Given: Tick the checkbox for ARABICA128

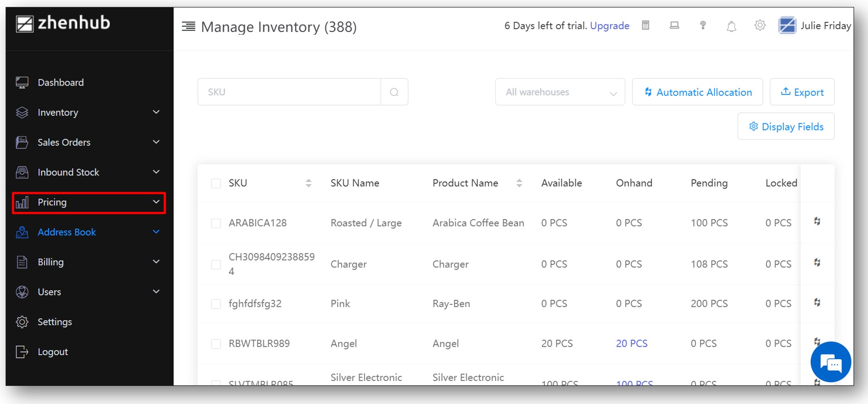Looking at the screenshot, I should point(216,223).
